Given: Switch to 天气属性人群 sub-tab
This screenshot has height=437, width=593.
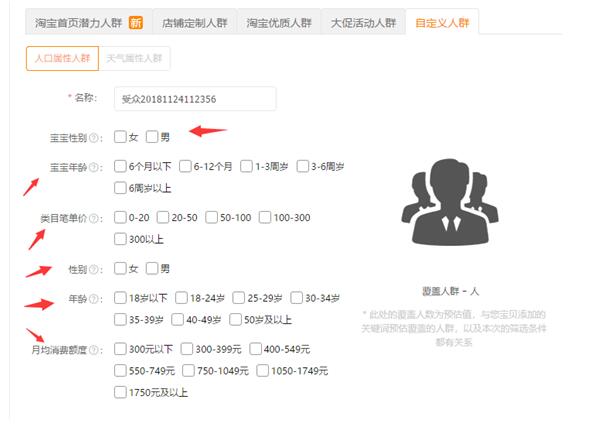Looking at the screenshot, I should [x=134, y=58].
